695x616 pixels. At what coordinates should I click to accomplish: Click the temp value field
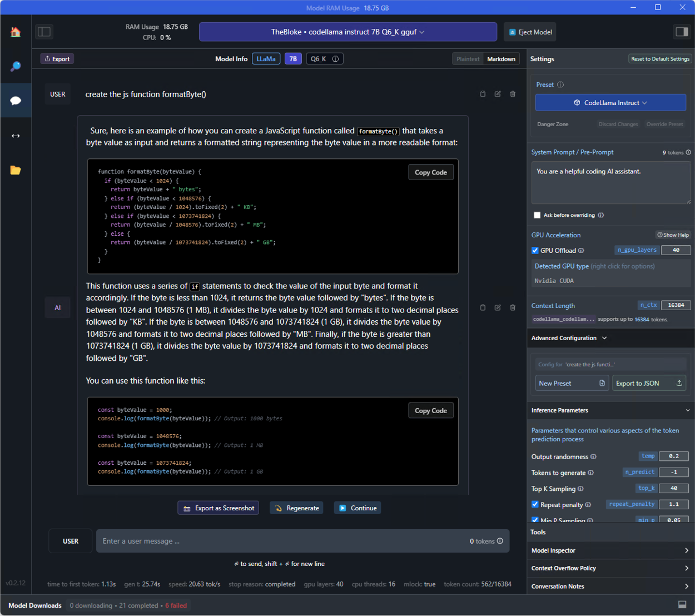click(x=674, y=456)
